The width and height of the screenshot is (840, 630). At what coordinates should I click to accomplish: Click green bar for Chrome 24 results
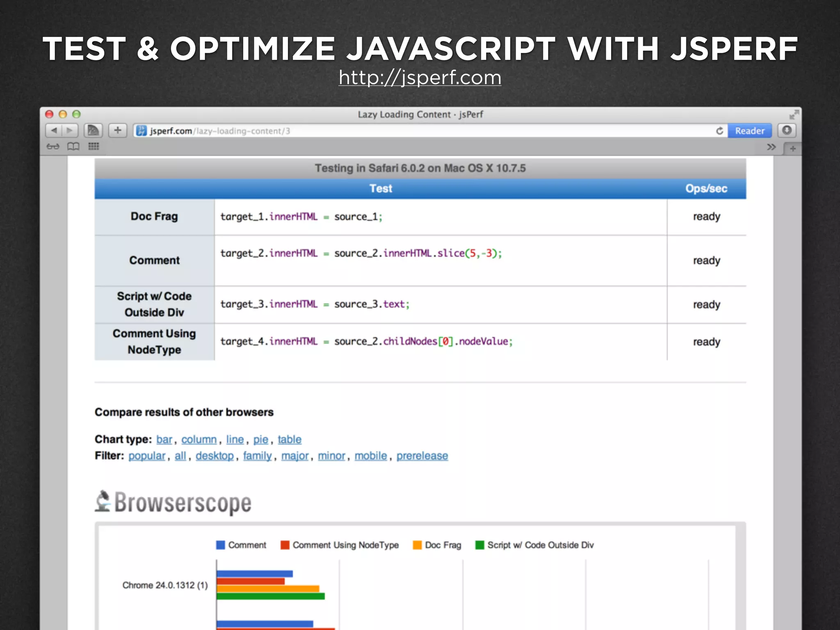tap(271, 596)
